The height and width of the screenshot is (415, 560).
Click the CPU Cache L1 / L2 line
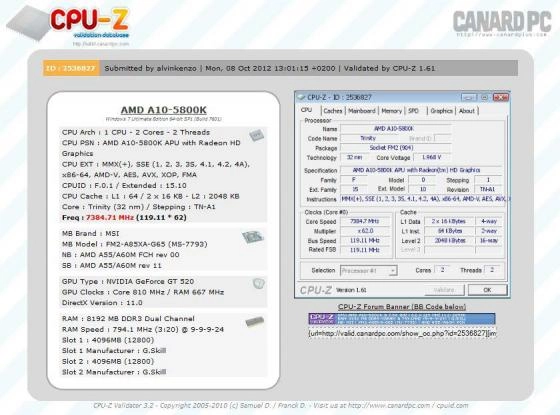[x=151, y=196]
